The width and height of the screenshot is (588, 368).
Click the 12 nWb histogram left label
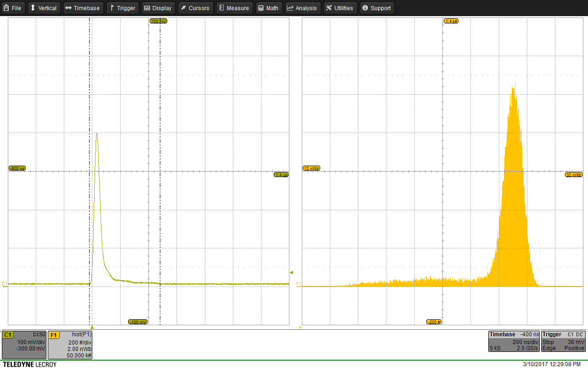(x=311, y=168)
